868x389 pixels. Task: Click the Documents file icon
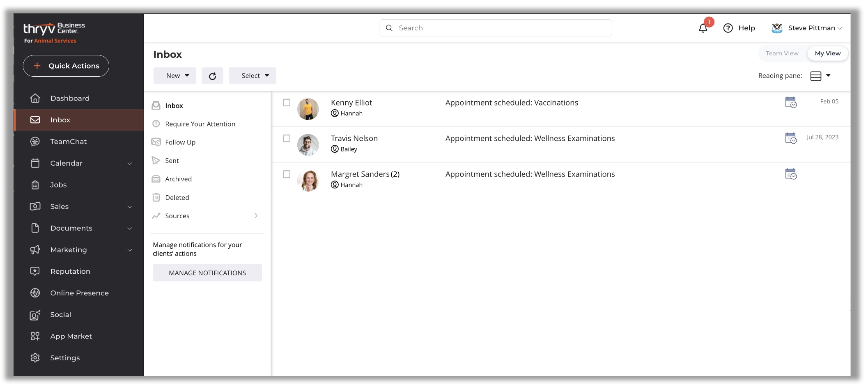point(35,228)
